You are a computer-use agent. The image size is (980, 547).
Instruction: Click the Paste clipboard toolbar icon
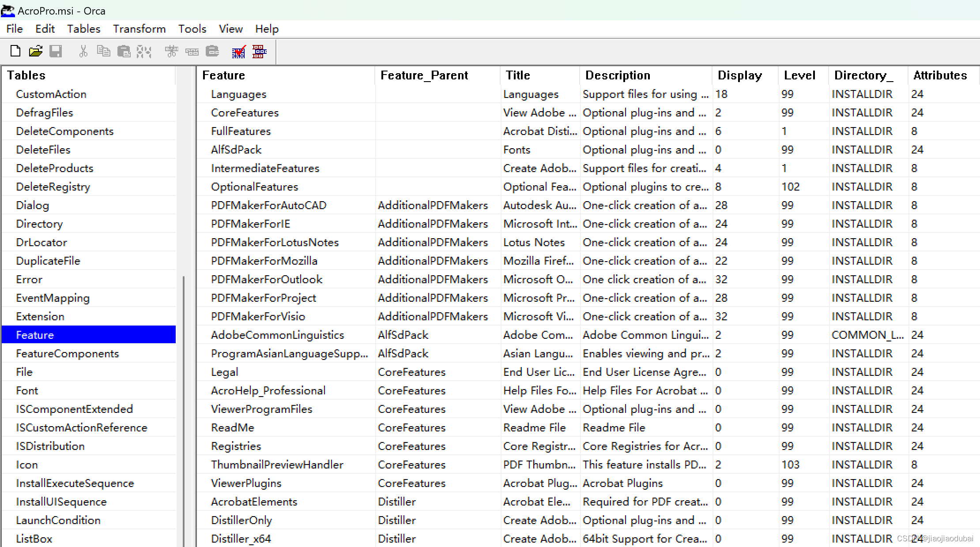click(x=124, y=52)
